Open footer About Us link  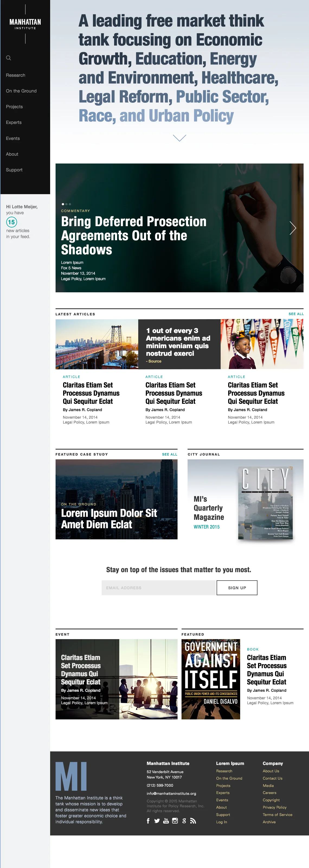tap(271, 771)
